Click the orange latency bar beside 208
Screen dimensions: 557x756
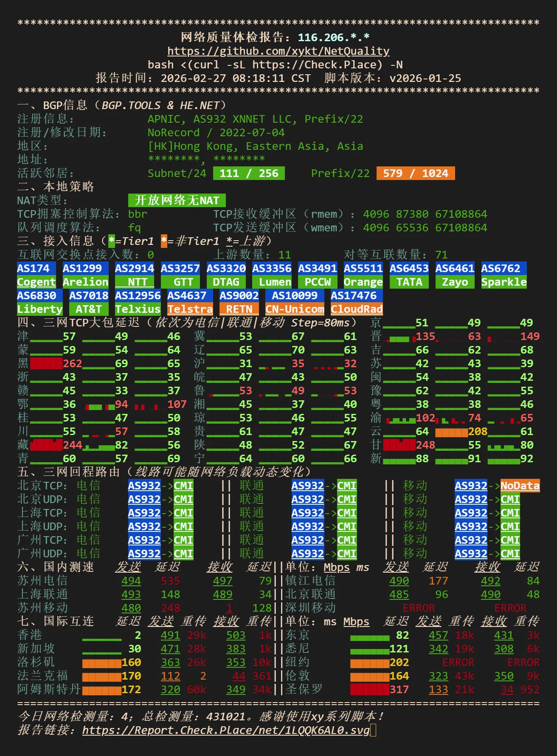tap(451, 432)
